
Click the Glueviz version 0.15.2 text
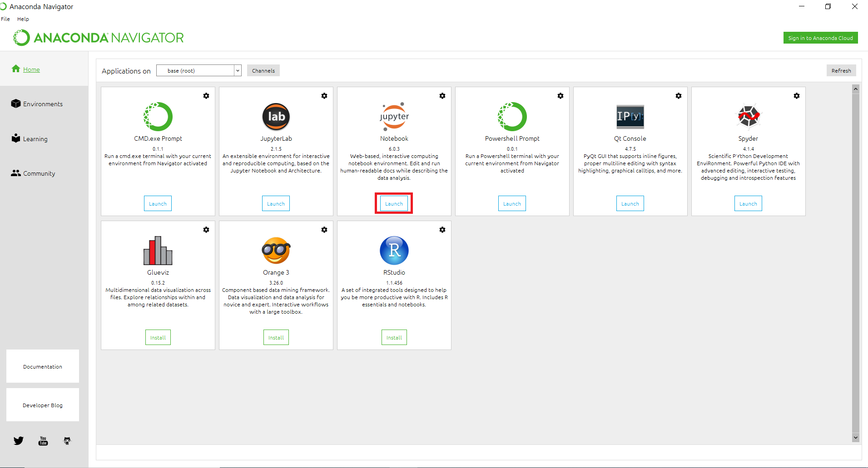click(x=158, y=283)
